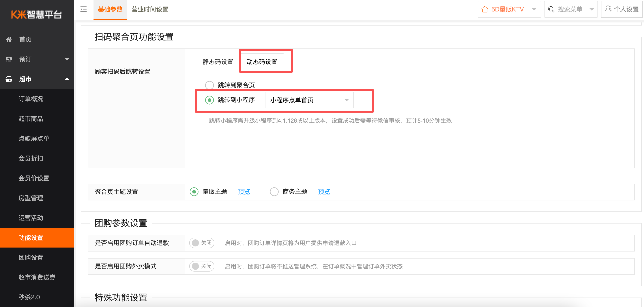Toggle 是否启用团购订单自动退款 switch
The height and width of the screenshot is (307, 644).
click(202, 243)
